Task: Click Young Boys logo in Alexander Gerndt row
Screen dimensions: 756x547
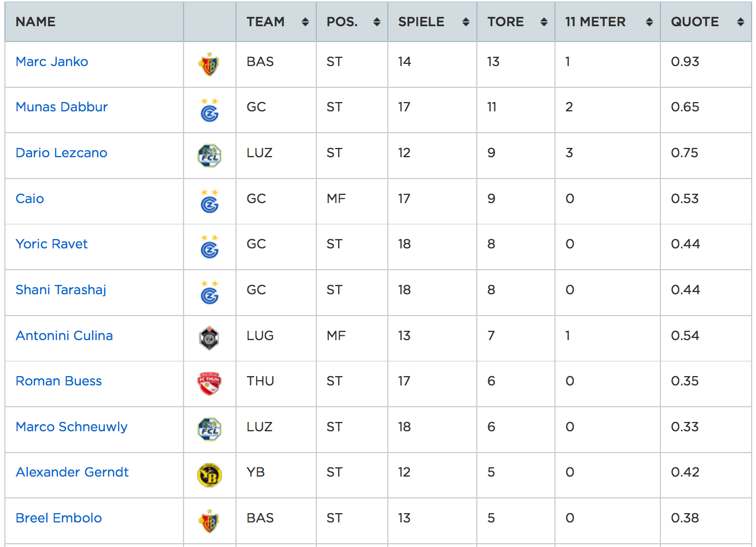Action: (x=209, y=474)
